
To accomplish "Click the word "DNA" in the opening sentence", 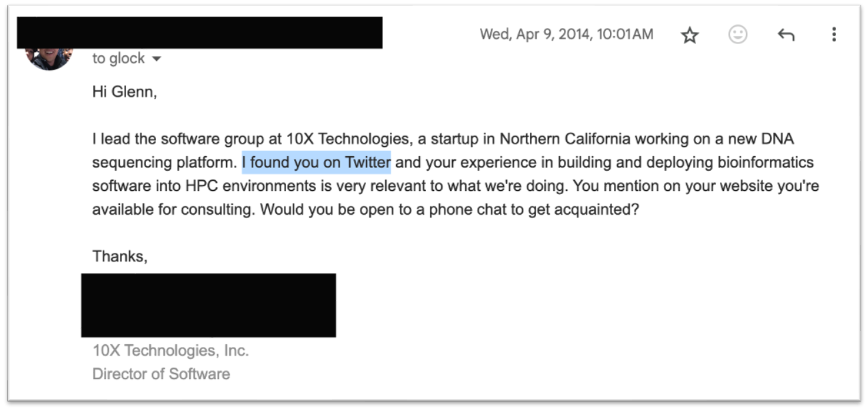I will tap(779, 139).
